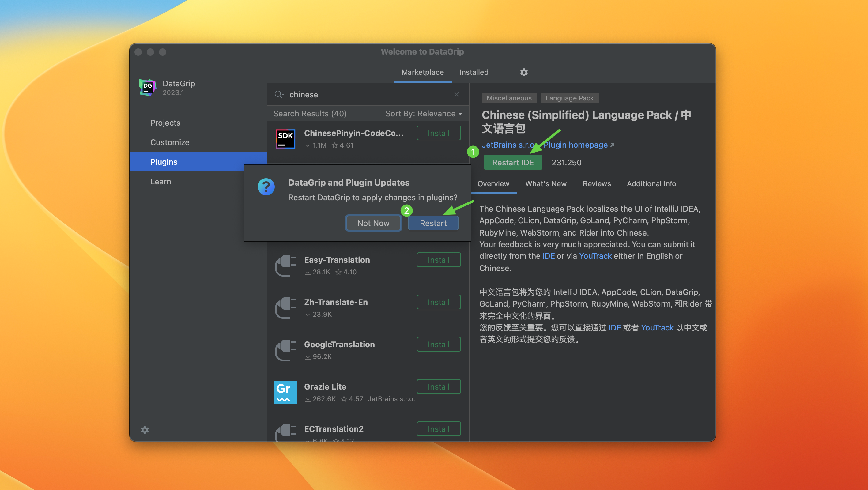Select the GoogleTranslation plugin name

click(x=339, y=345)
